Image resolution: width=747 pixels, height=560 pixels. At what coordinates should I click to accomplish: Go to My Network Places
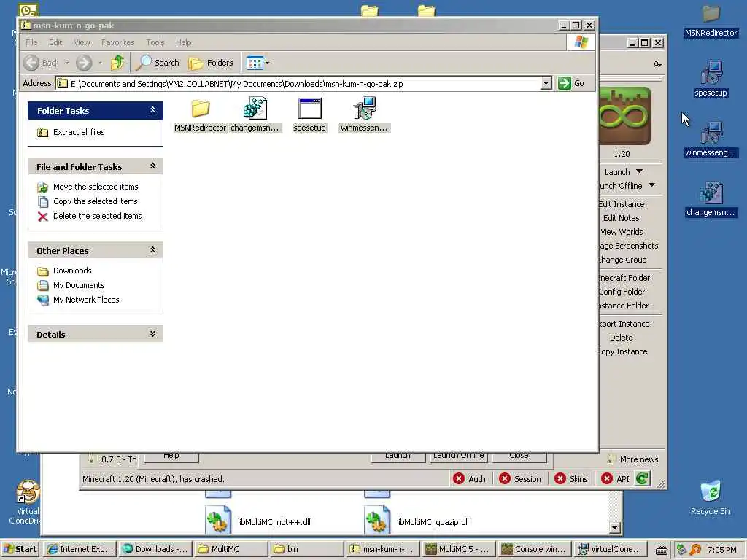86,300
